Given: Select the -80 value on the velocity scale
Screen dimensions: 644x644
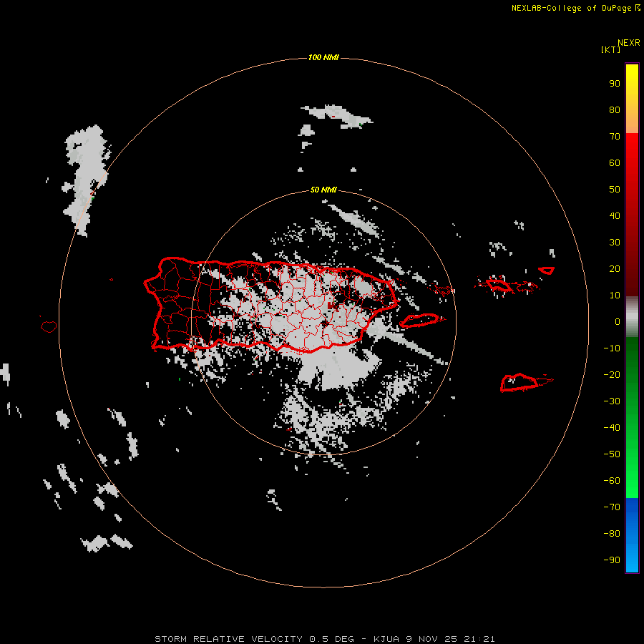Looking at the screenshot, I should (612, 534).
